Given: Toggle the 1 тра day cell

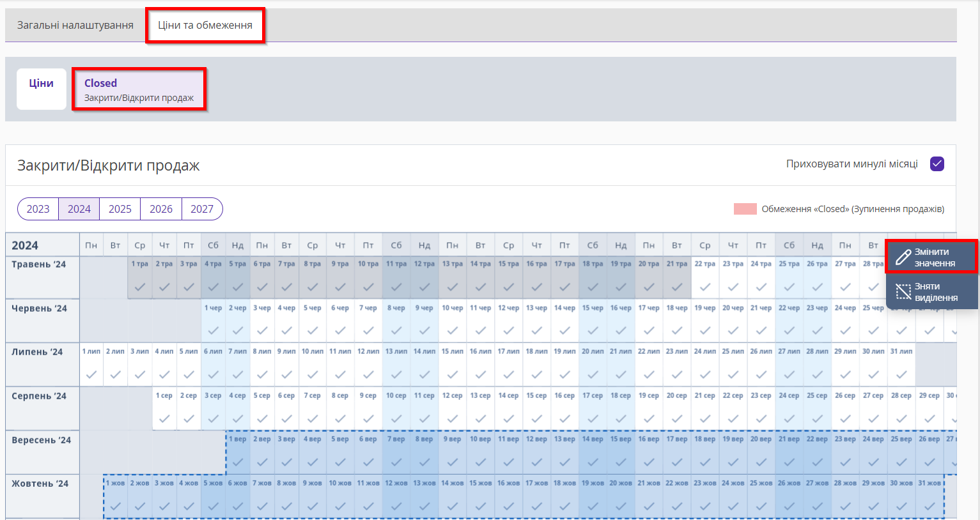Looking at the screenshot, I should click(140, 277).
